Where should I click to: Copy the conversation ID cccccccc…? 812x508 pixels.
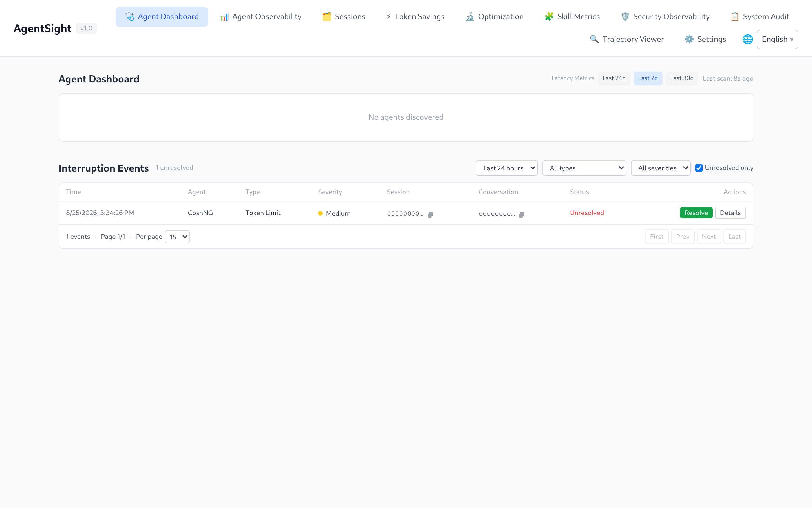point(521,214)
